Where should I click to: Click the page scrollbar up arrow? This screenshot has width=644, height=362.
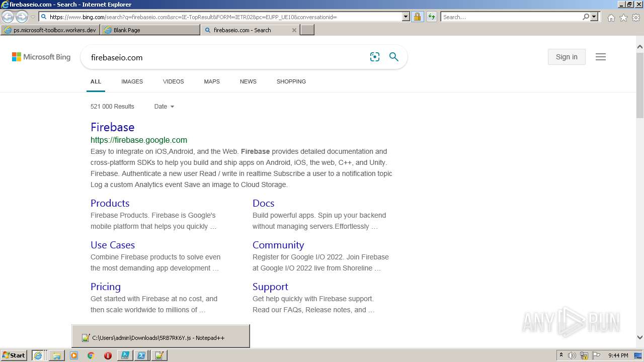click(x=640, y=47)
